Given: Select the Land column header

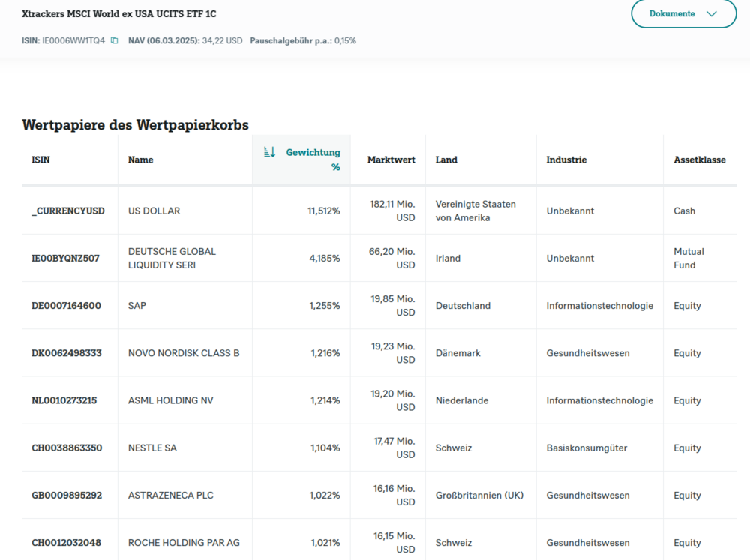Looking at the screenshot, I should (446, 160).
